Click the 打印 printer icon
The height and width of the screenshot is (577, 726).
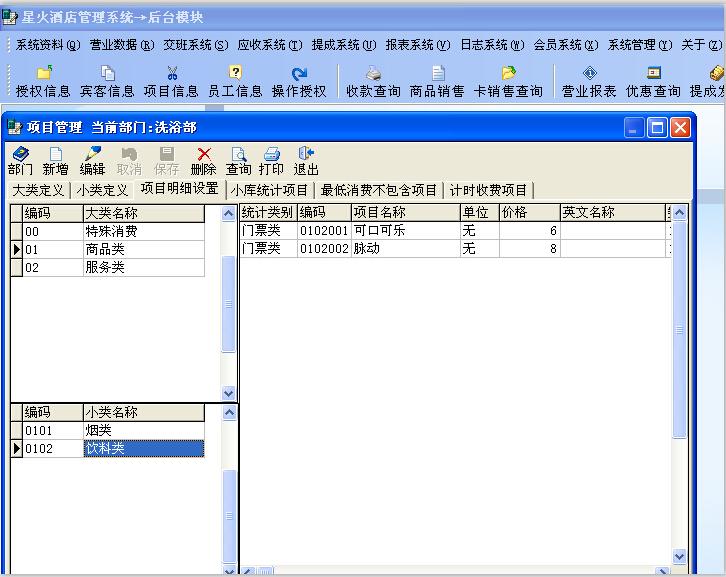point(271,161)
